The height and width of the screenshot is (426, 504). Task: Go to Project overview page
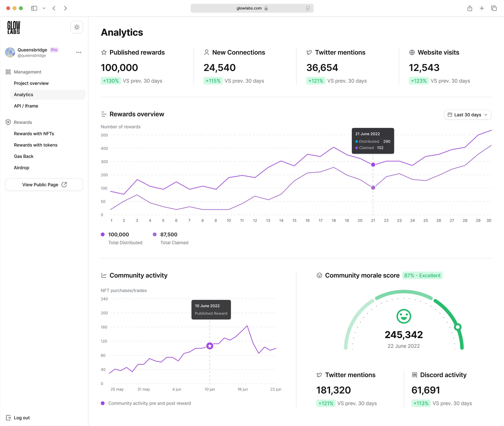[31, 83]
